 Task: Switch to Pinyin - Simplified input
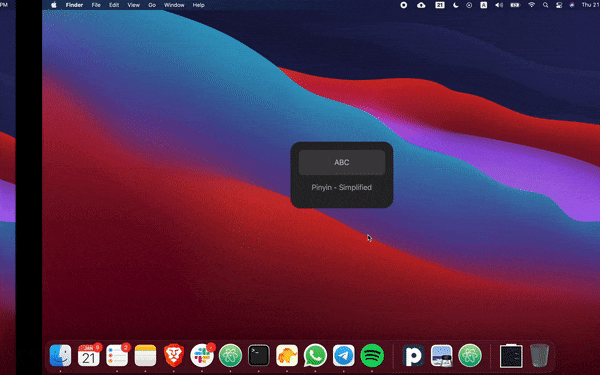coord(342,188)
